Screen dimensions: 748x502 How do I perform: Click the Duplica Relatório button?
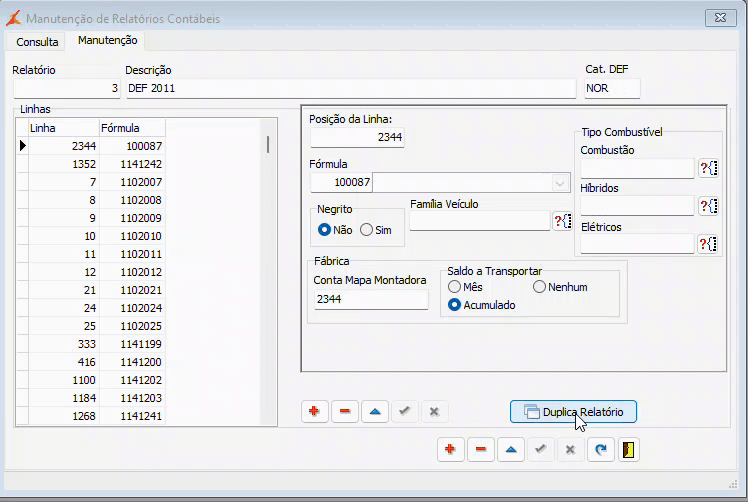pos(573,412)
